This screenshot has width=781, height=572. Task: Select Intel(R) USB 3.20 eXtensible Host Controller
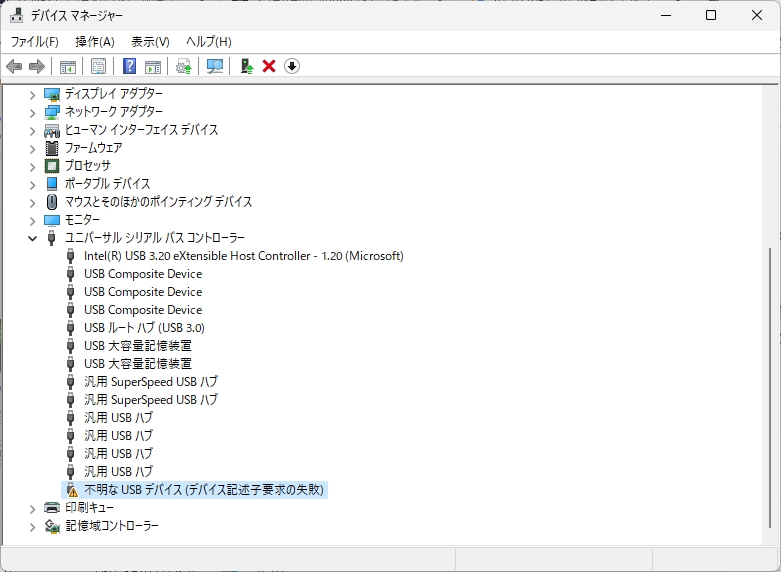click(x=243, y=256)
